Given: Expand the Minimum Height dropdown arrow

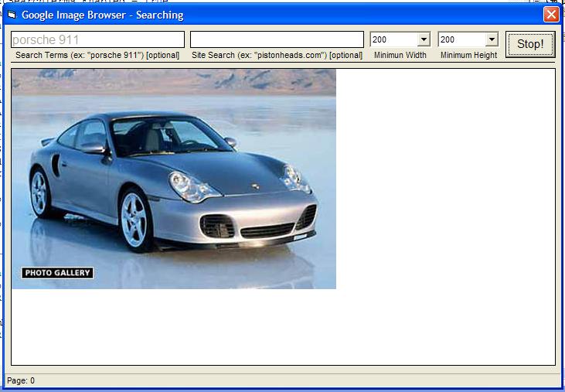Looking at the screenshot, I should pos(492,39).
